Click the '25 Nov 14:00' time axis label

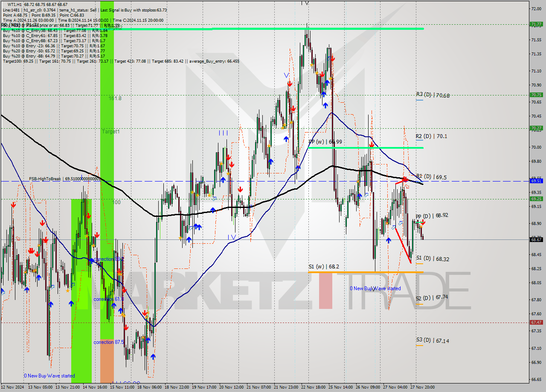[x=341, y=387]
